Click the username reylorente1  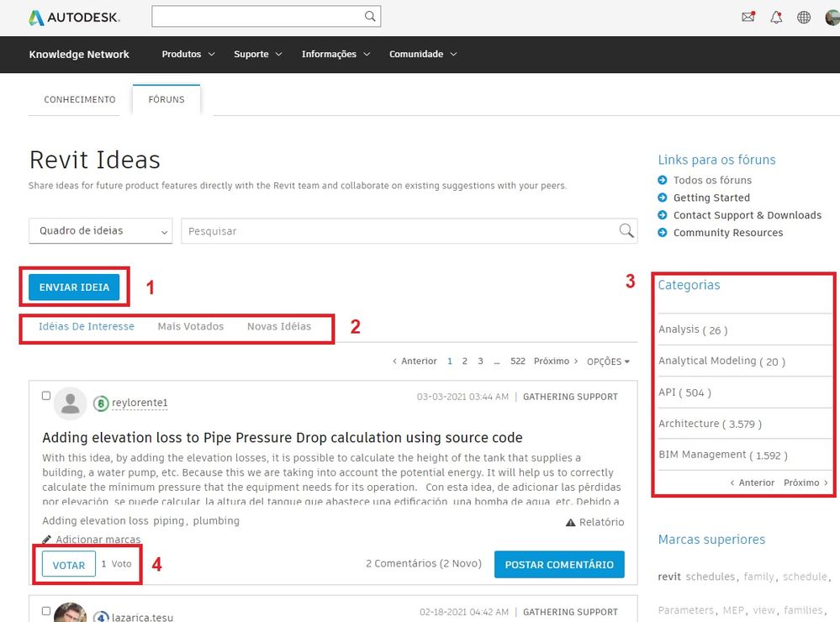[x=140, y=403]
